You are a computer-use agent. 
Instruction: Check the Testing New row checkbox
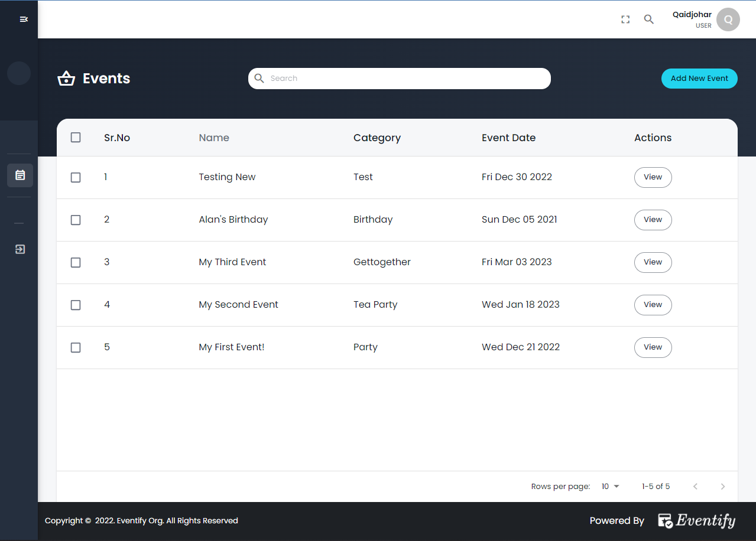click(75, 177)
